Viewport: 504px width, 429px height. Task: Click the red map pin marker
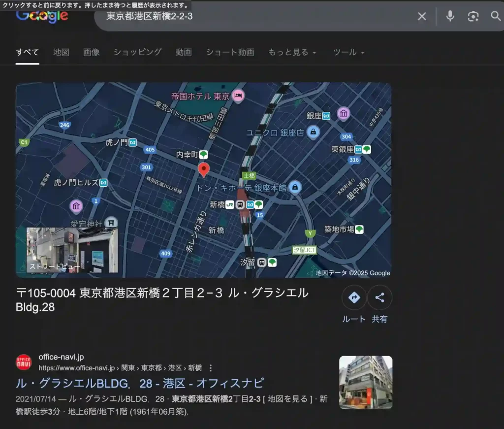pyautogui.click(x=204, y=170)
